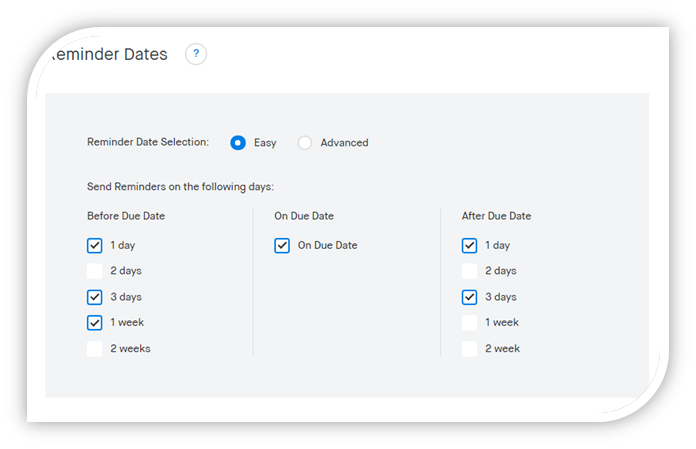Screen dimensions: 696x449
Task: Click the Reminder Dates heading
Action: click(108, 54)
